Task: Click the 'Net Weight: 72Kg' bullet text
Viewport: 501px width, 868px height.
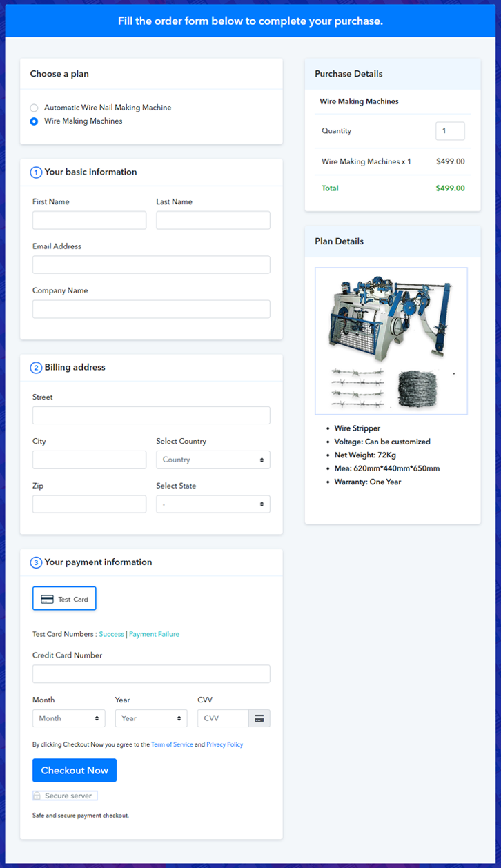Action: click(x=366, y=455)
